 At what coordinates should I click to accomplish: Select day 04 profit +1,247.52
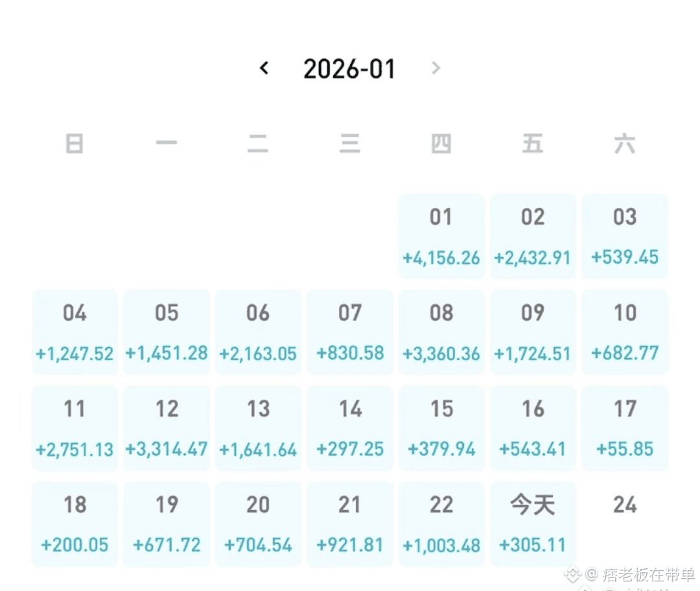point(75,332)
